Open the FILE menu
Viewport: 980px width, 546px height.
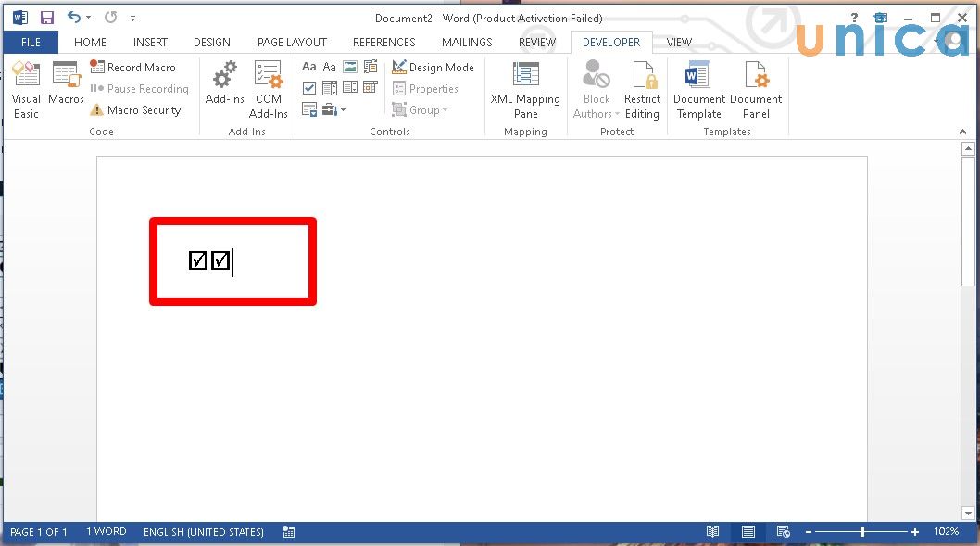pyautogui.click(x=31, y=42)
